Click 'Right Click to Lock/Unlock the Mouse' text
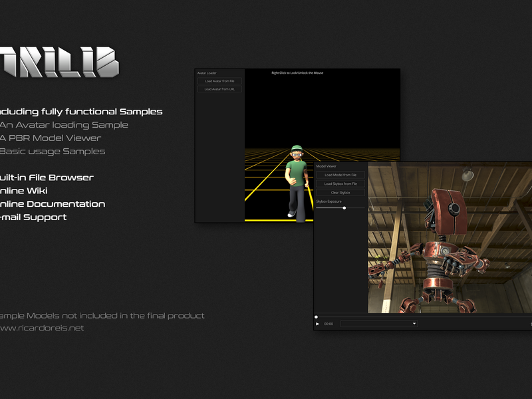Screen dimensions: 532x399 point(297,73)
